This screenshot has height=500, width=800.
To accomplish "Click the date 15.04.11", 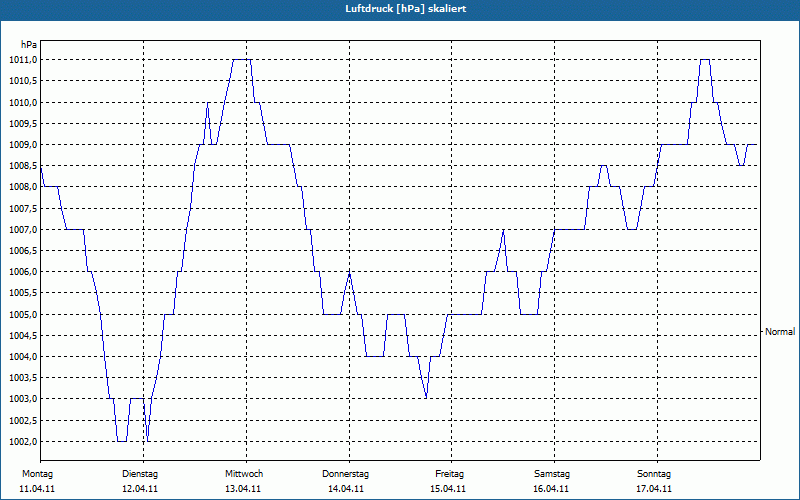I will [x=448, y=489].
